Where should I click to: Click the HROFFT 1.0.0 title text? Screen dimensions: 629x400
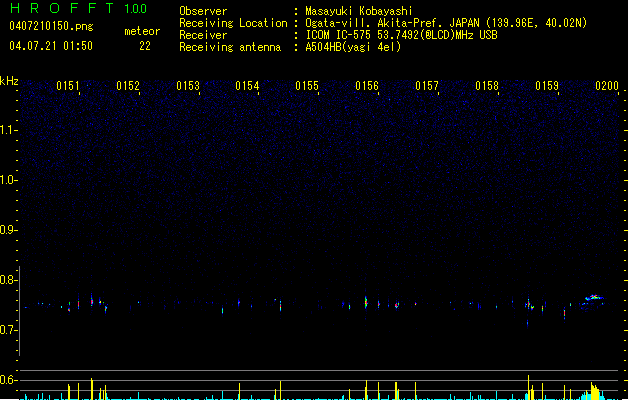pos(79,8)
